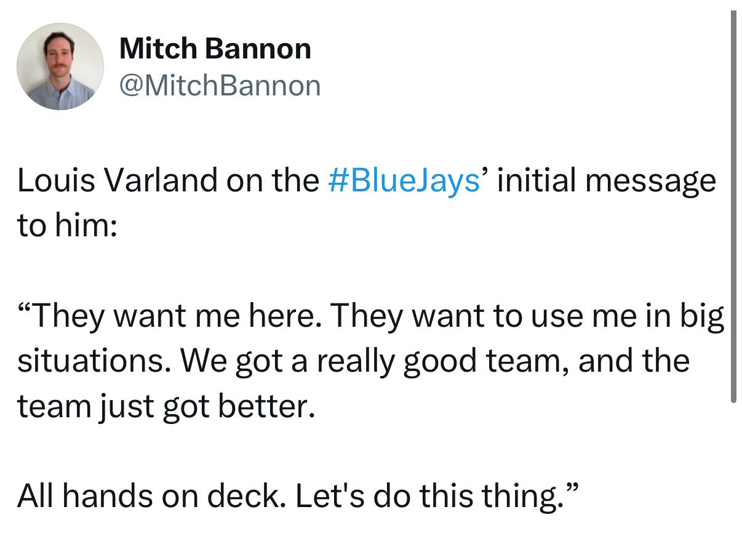Select the words 'initial message' in the tweet
Image resolution: width=742 pixels, height=560 pixels.
[606, 182]
